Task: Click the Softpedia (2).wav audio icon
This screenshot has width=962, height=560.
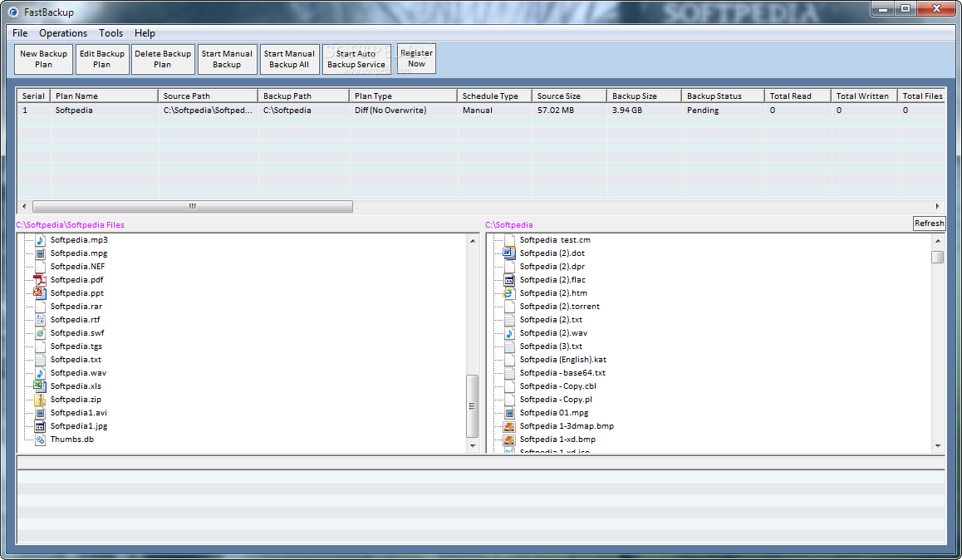Action: pos(509,333)
